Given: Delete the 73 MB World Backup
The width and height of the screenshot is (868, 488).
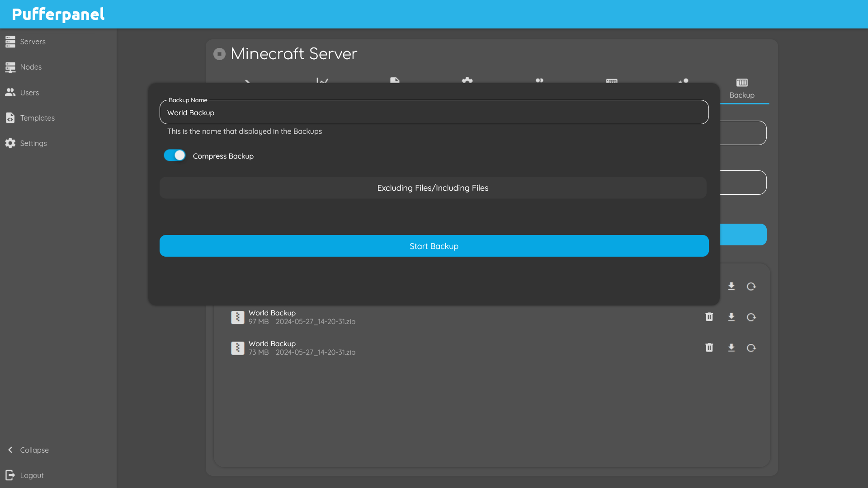Looking at the screenshot, I should point(709,348).
